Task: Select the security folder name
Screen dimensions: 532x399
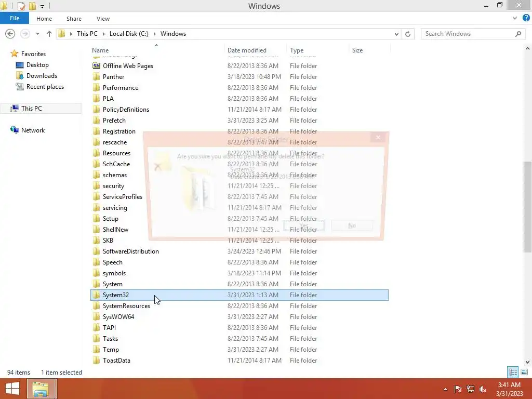Action: point(113,186)
